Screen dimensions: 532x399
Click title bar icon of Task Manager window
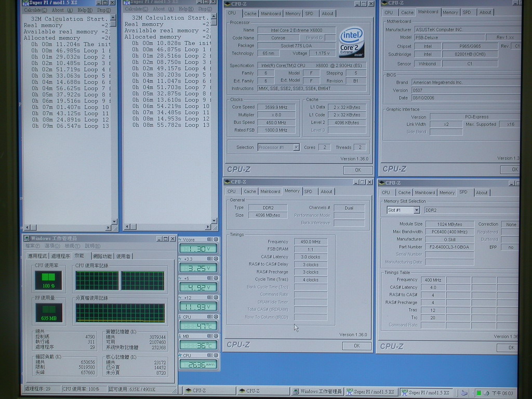click(27, 238)
